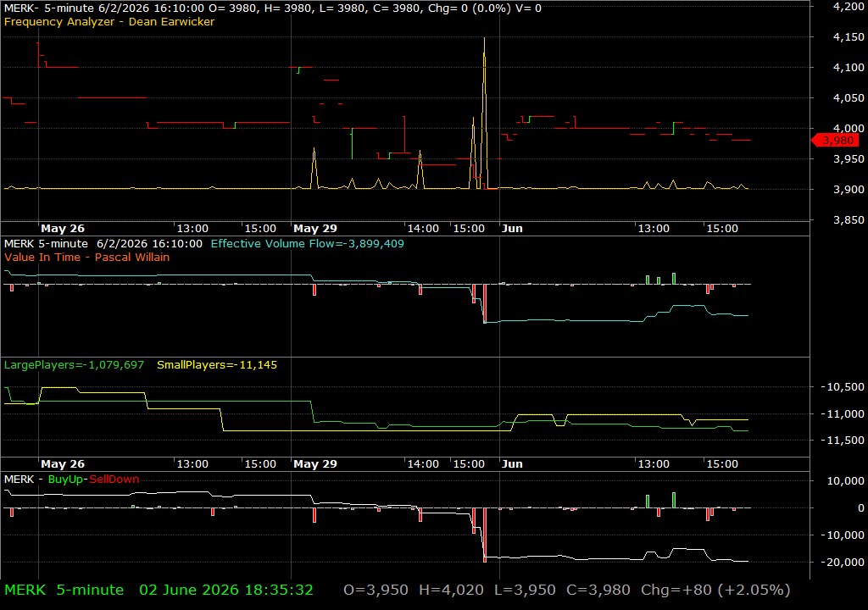
Task: Click the top MERK- 5-minute header line
Action: pyautogui.click(x=273, y=8)
